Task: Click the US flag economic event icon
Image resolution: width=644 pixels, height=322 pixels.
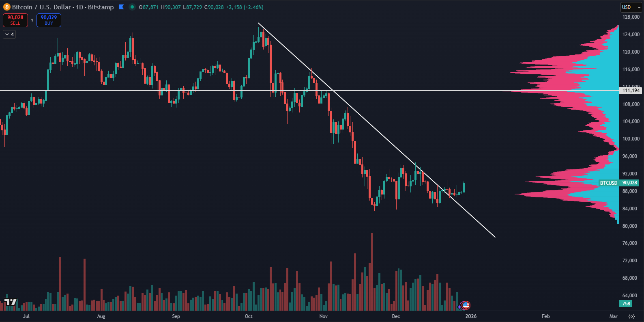Action: click(x=466, y=305)
